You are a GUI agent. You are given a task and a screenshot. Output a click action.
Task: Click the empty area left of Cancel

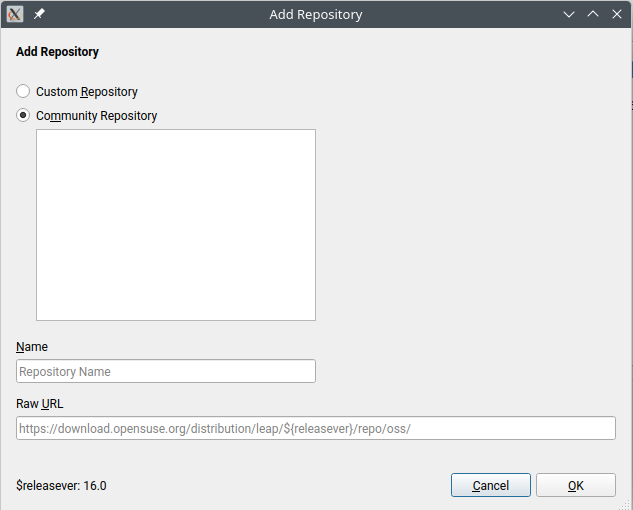[x=280, y=486]
